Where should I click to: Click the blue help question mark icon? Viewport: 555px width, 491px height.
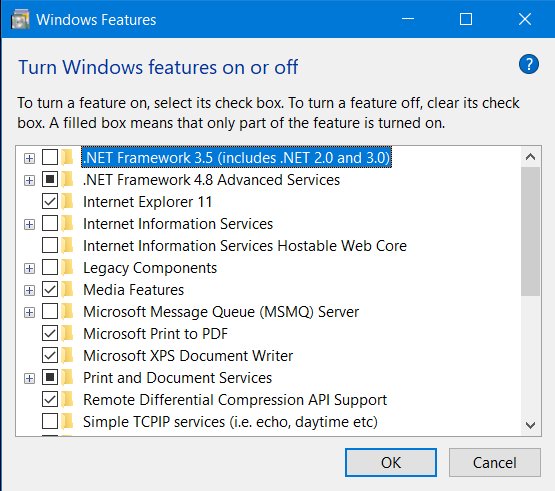click(x=529, y=64)
